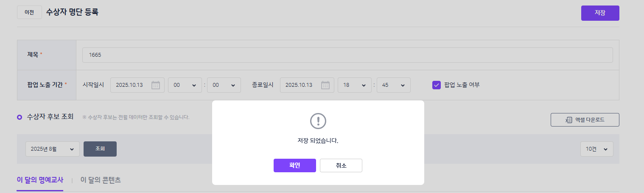Viewport: 644px width, 193px height.
Task: Switch to 이 달의 콘텐츠 tab
Action: tap(101, 180)
